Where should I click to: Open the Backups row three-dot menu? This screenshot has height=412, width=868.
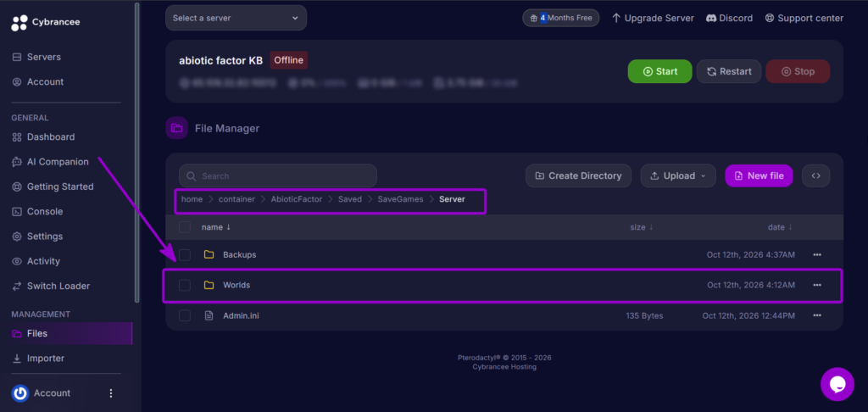(817, 254)
